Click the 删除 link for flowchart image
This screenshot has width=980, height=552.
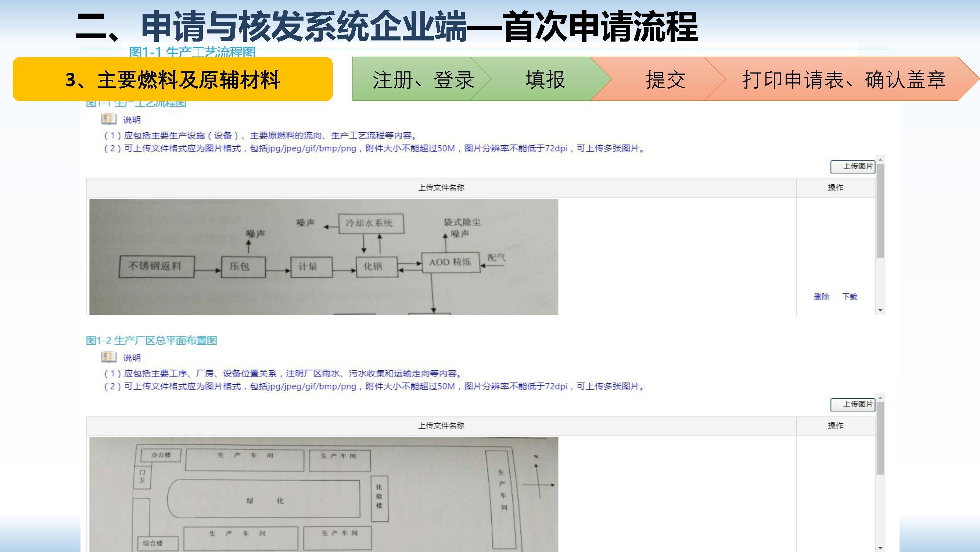821,296
